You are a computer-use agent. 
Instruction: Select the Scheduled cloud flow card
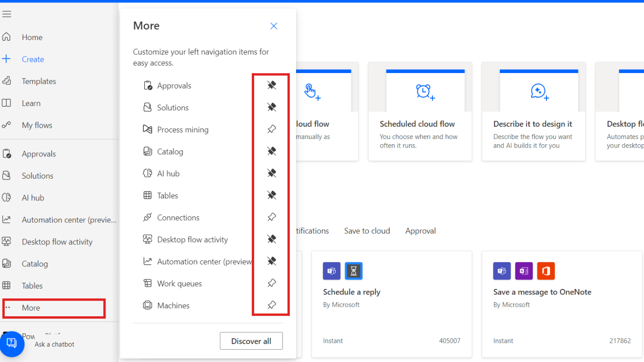pyautogui.click(x=420, y=112)
